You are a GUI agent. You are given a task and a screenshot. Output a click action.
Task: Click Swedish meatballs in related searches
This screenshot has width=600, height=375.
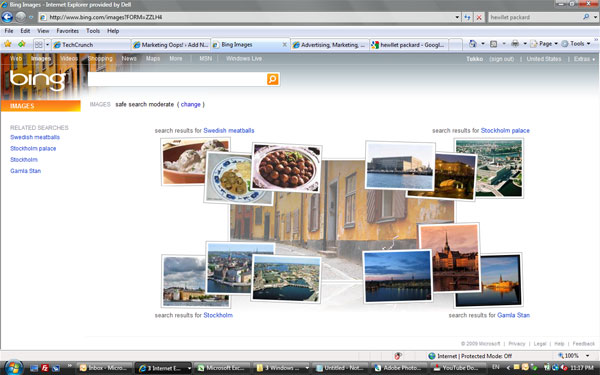[35, 137]
